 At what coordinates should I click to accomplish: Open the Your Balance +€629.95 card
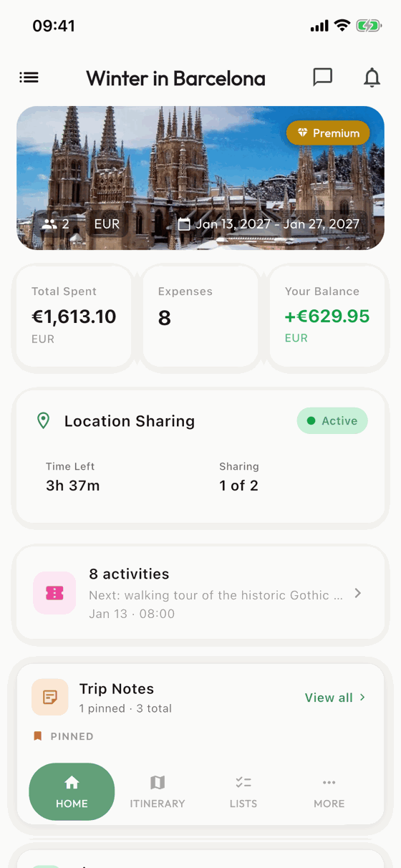[x=327, y=318]
